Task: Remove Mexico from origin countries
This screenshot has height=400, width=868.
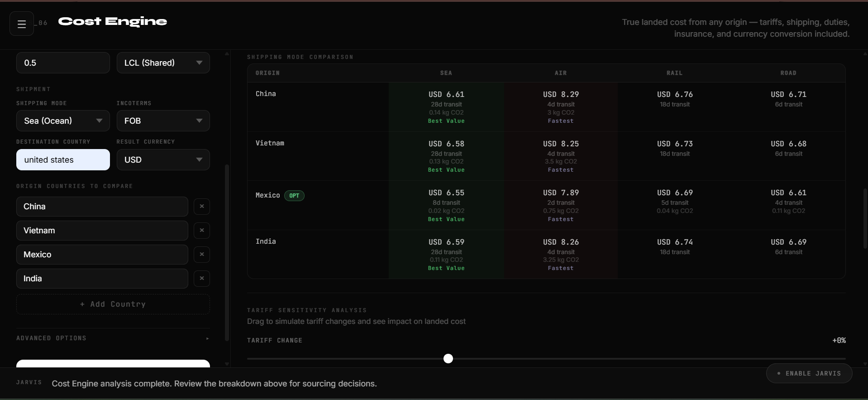Action: [x=202, y=255]
